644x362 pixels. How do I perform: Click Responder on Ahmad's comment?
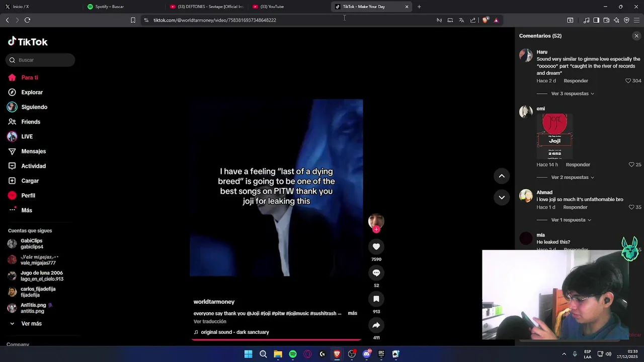[575, 207]
